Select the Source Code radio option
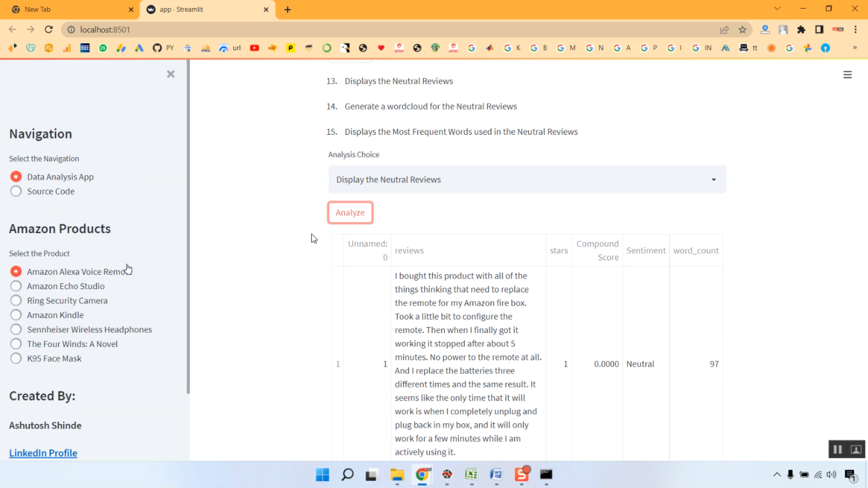This screenshot has height=488, width=868. 16,191
